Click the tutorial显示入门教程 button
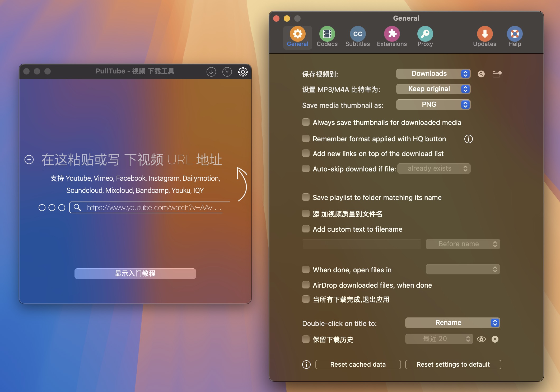The height and width of the screenshot is (392, 560). (x=134, y=273)
